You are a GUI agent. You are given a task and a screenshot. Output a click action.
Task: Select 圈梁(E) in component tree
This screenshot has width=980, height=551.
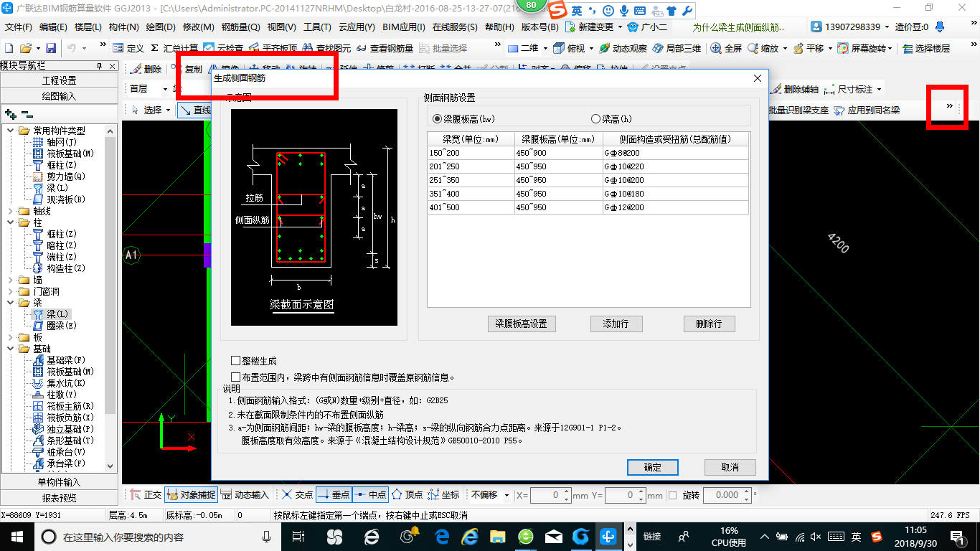(x=62, y=326)
